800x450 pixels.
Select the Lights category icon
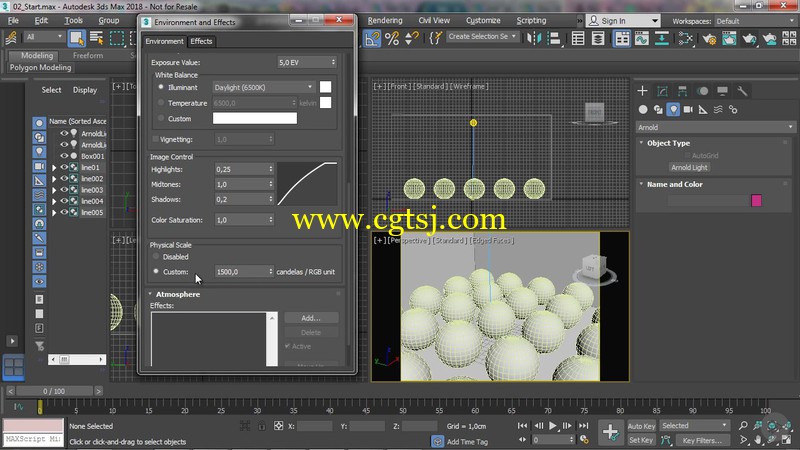pyautogui.click(x=673, y=109)
